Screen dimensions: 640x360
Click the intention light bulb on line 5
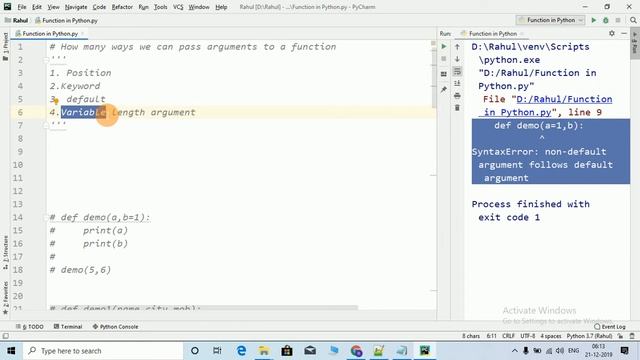[56, 101]
